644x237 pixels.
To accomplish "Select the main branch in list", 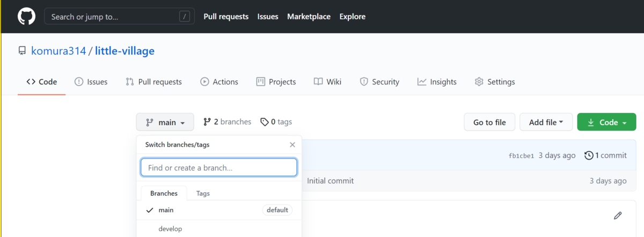I will tap(219, 210).
